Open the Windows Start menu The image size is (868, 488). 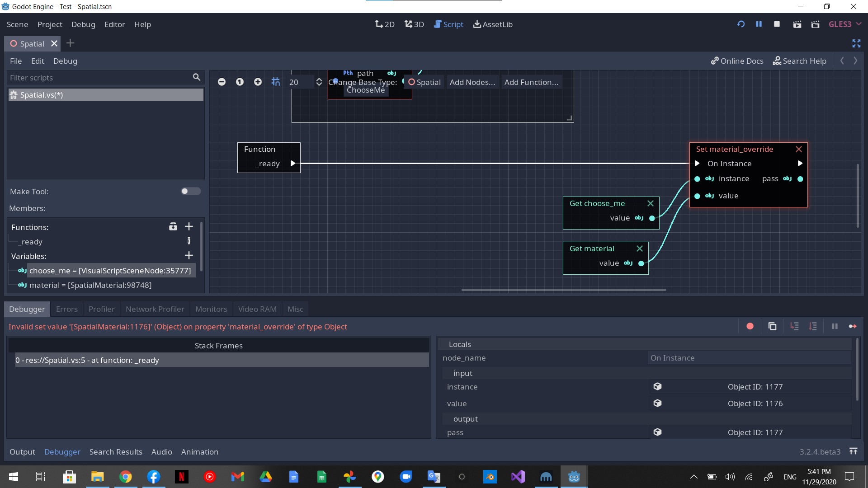coord(14,477)
